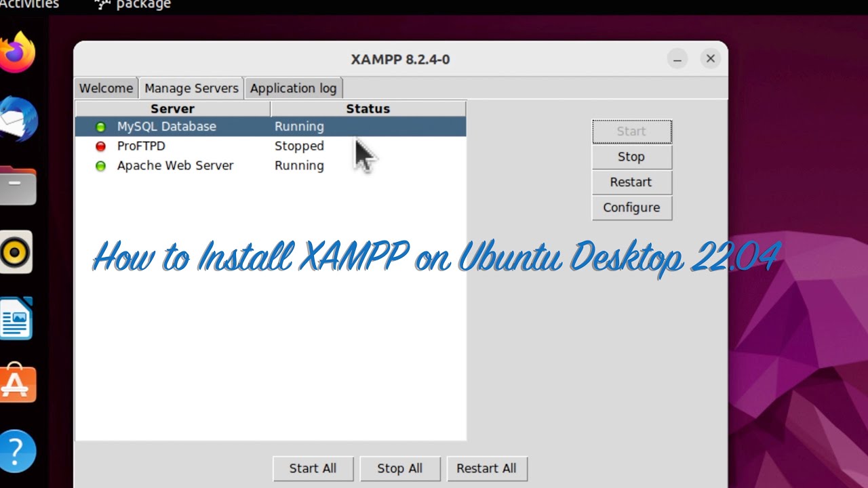Restart the selected server
This screenshot has height=488, width=868.
pos(631,182)
